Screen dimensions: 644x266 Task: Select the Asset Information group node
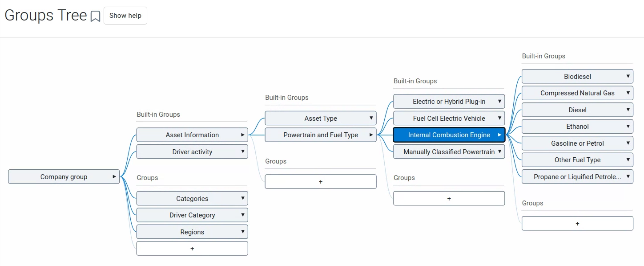pos(192,135)
